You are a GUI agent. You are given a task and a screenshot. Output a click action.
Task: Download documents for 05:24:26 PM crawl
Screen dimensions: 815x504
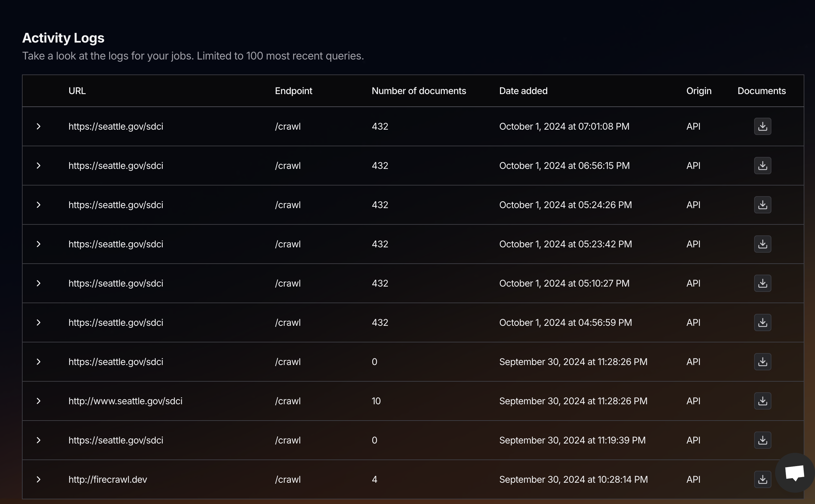pyautogui.click(x=762, y=205)
